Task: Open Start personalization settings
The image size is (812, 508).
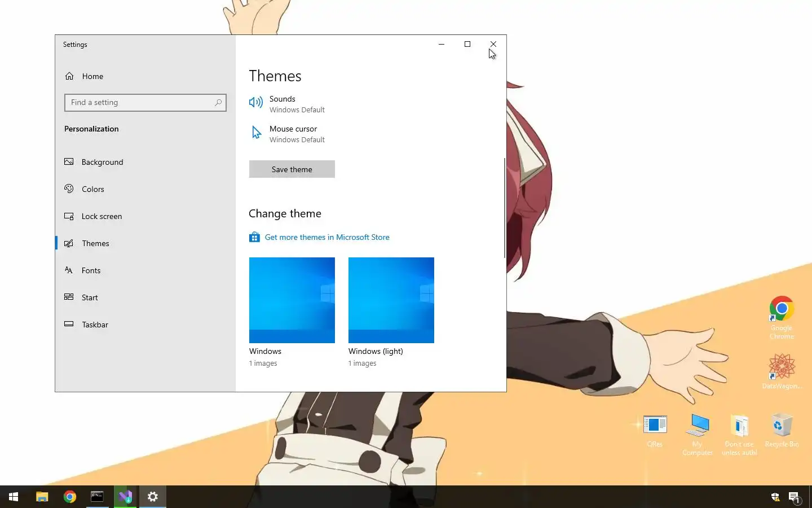Action: [x=145, y=297]
